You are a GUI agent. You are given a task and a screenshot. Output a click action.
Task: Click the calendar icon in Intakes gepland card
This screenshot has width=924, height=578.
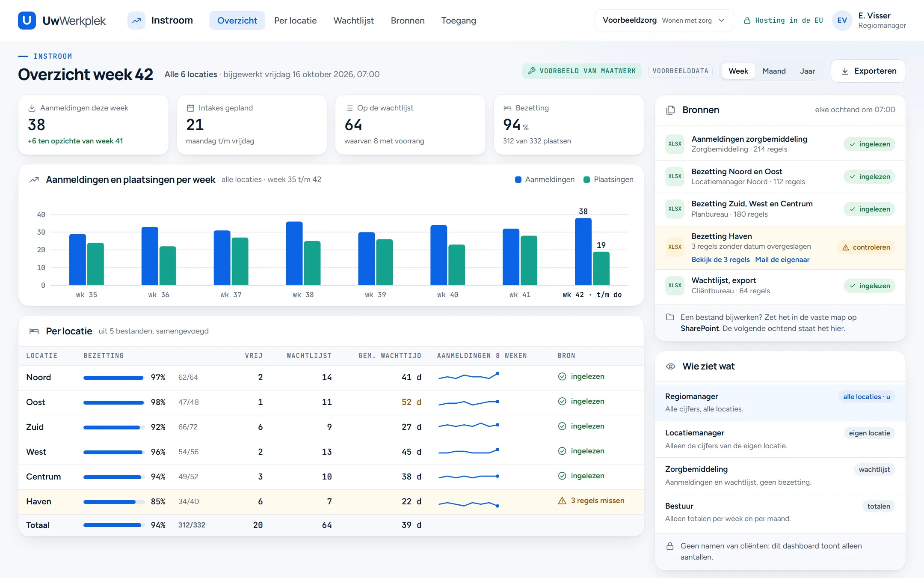tap(190, 108)
